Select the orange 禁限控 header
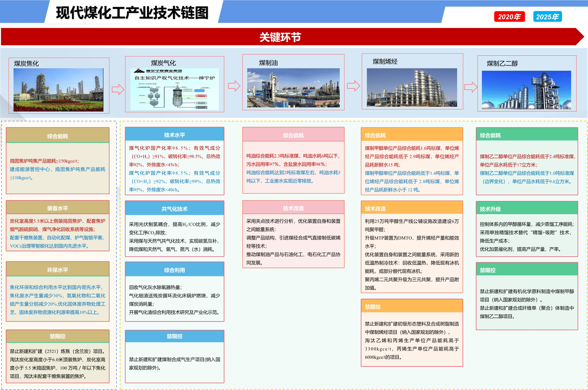Viewport: 588px width, 390px height. point(412,306)
